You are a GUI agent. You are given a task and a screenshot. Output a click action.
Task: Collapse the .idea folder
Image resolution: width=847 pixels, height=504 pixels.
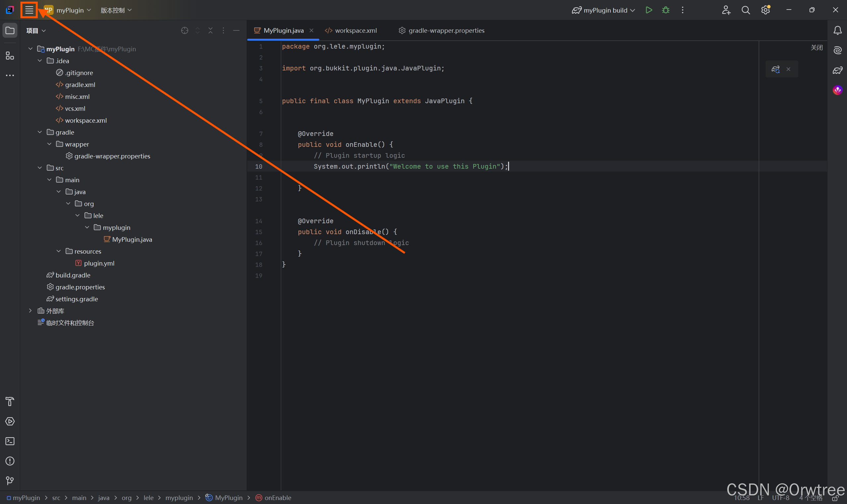(40, 61)
